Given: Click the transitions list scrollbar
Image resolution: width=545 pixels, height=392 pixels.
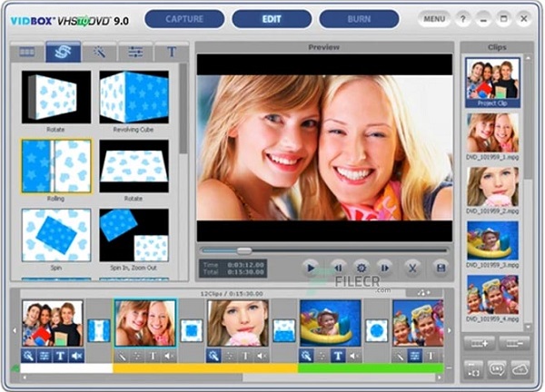Looking at the screenshot, I should point(183,110).
